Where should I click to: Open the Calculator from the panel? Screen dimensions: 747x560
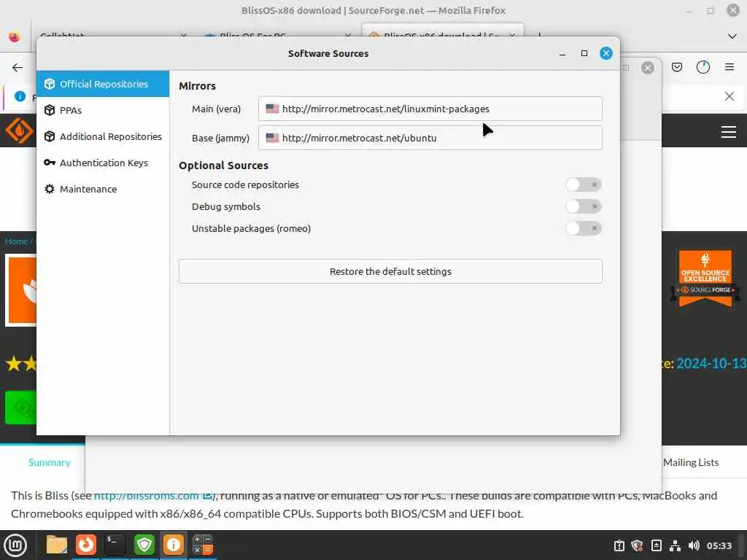203,545
